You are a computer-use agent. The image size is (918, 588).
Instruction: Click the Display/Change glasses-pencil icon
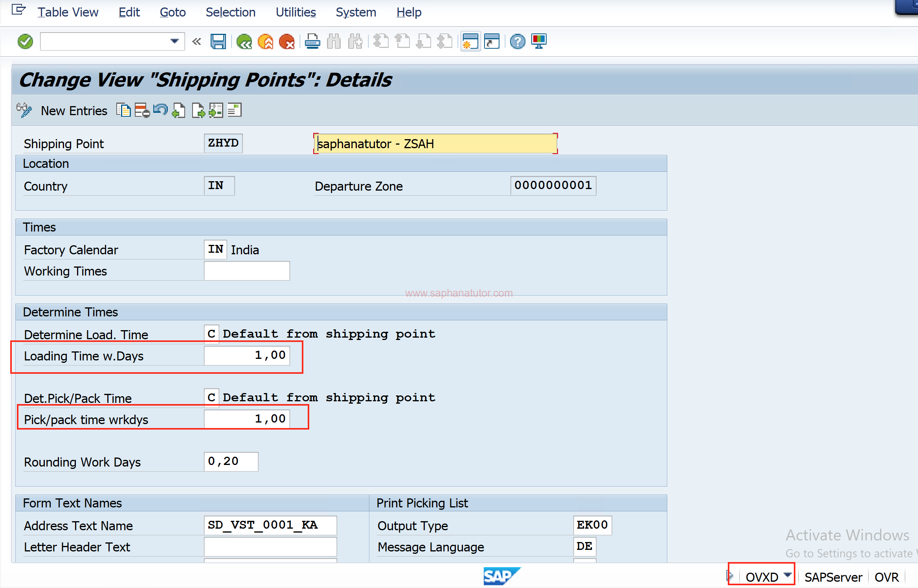point(24,110)
